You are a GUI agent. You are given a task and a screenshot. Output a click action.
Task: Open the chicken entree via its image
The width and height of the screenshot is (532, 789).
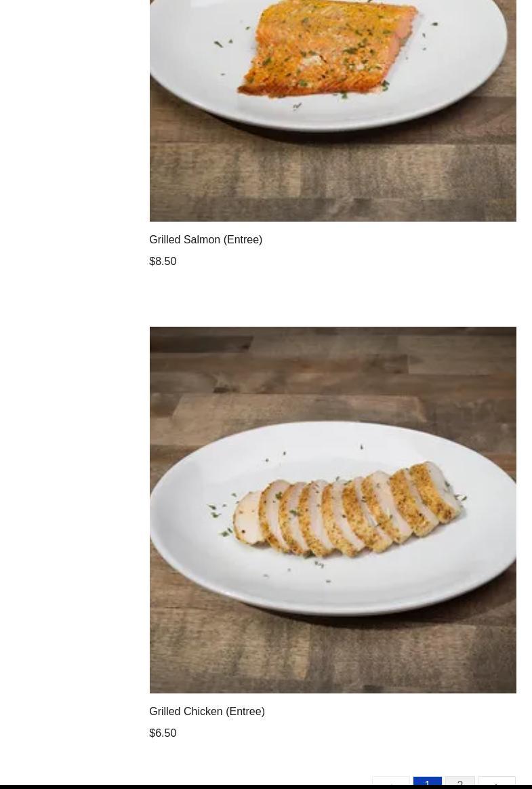tap(333, 510)
